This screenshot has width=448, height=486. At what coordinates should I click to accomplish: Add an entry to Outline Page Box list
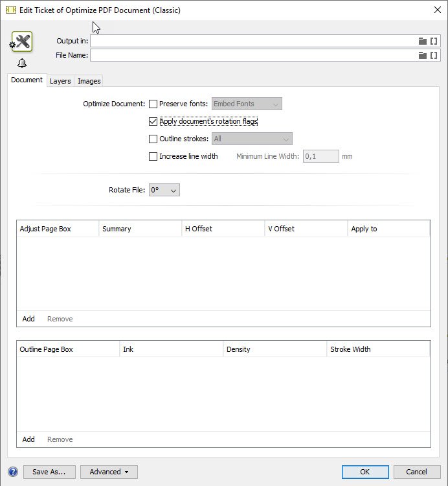[x=28, y=439]
